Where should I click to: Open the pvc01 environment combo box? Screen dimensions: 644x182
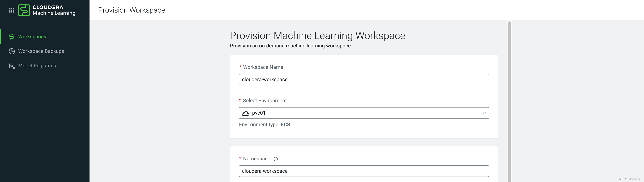(364, 113)
